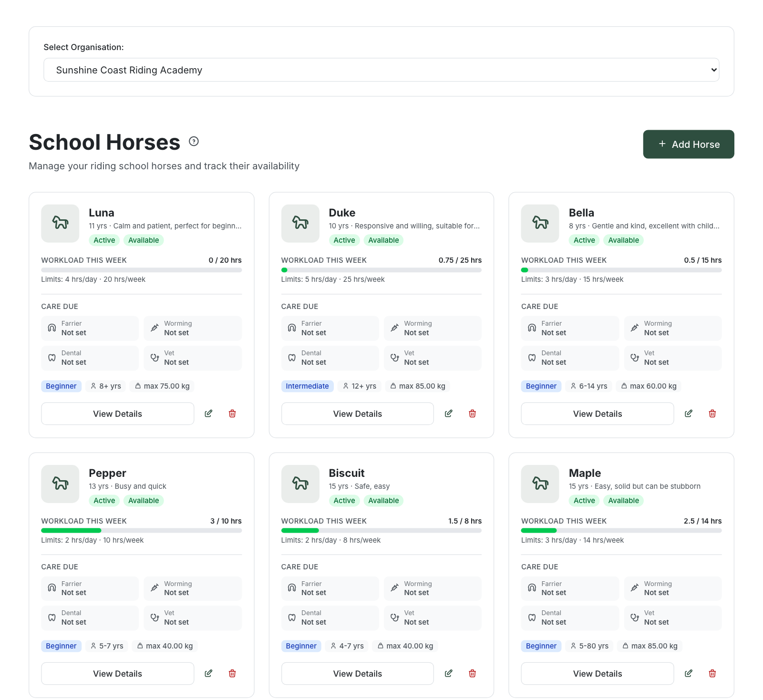Click Pepper's Active status badge
Image resolution: width=763 pixels, height=700 pixels.
coord(104,500)
